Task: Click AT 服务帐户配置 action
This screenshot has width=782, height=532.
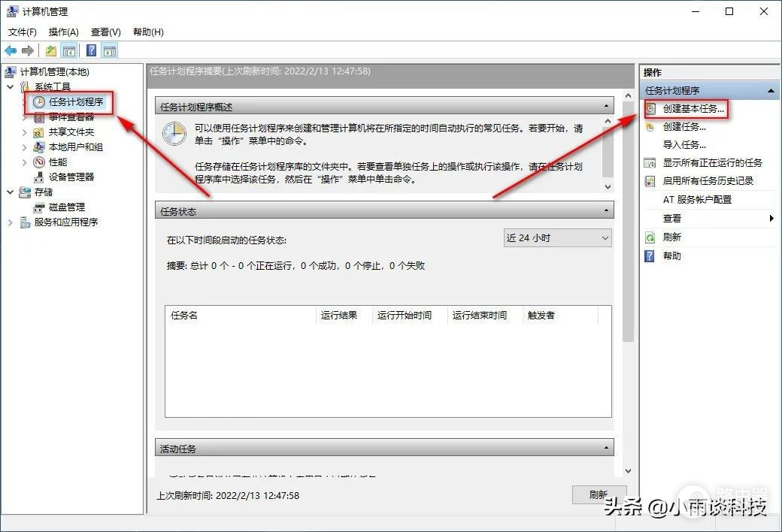Action: point(697,199)
